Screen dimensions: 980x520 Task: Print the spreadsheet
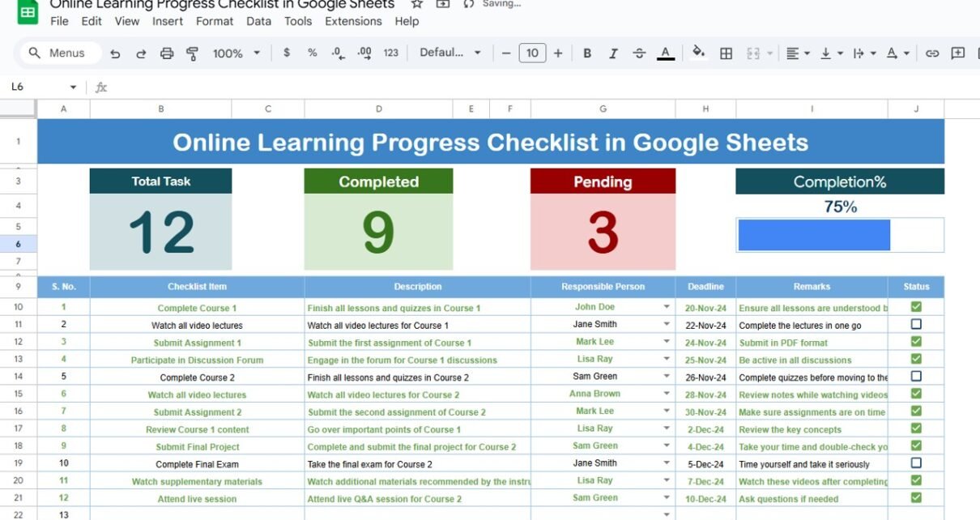(x=167, y=53)
